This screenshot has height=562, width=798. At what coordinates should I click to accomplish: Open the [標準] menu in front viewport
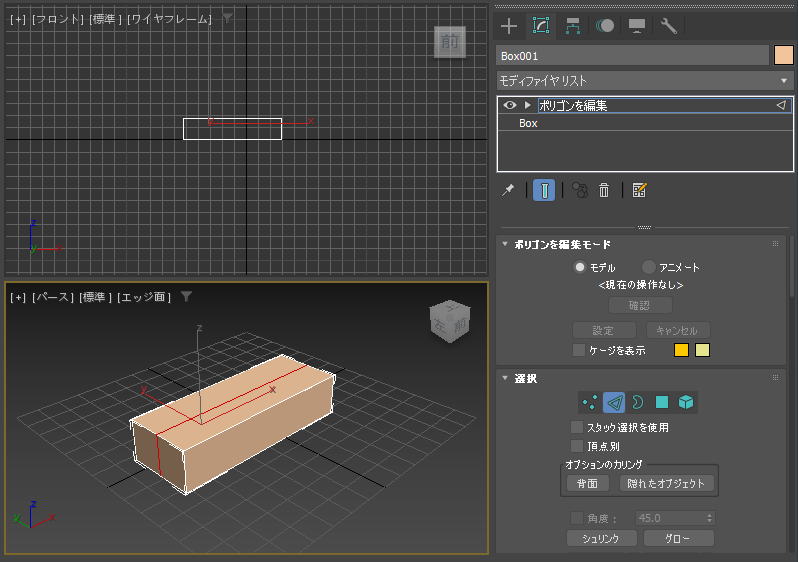click(106, 19)
